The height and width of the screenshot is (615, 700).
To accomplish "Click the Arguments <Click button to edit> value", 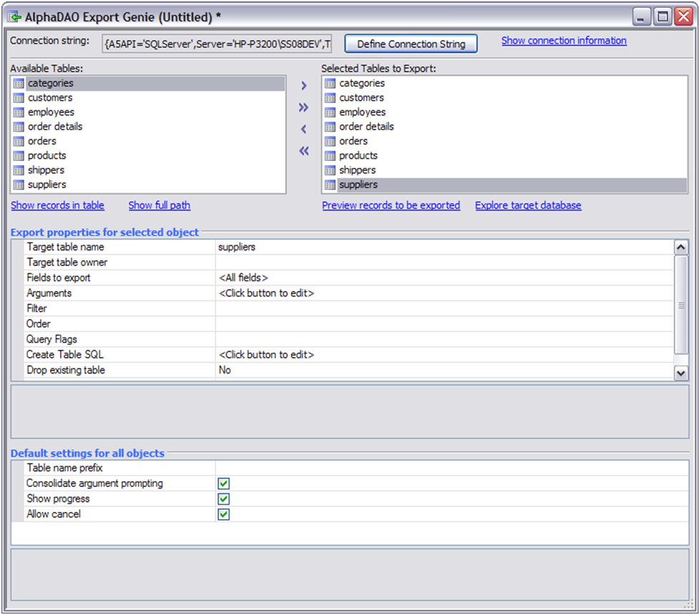I will [445, 293].
